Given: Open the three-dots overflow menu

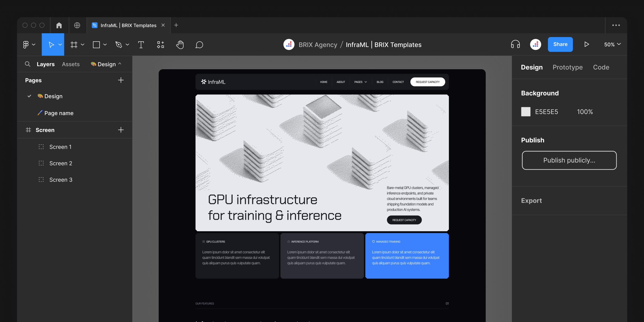Looking at the screenshot, I should pos(616,25).
